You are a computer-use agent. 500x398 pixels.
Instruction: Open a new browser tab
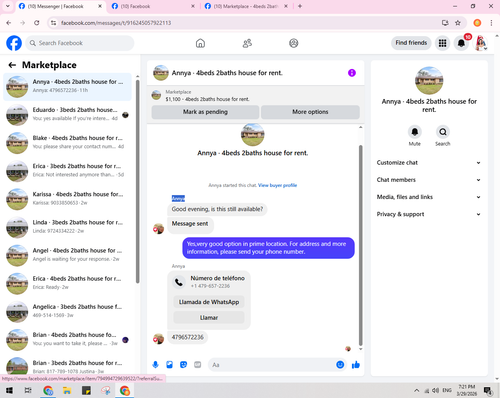[x=300, y=6]
